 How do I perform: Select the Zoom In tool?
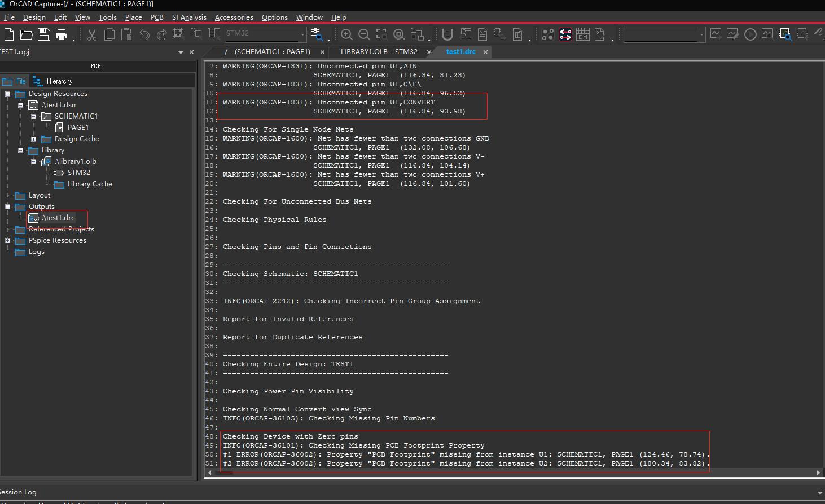[x=346, y=34]
